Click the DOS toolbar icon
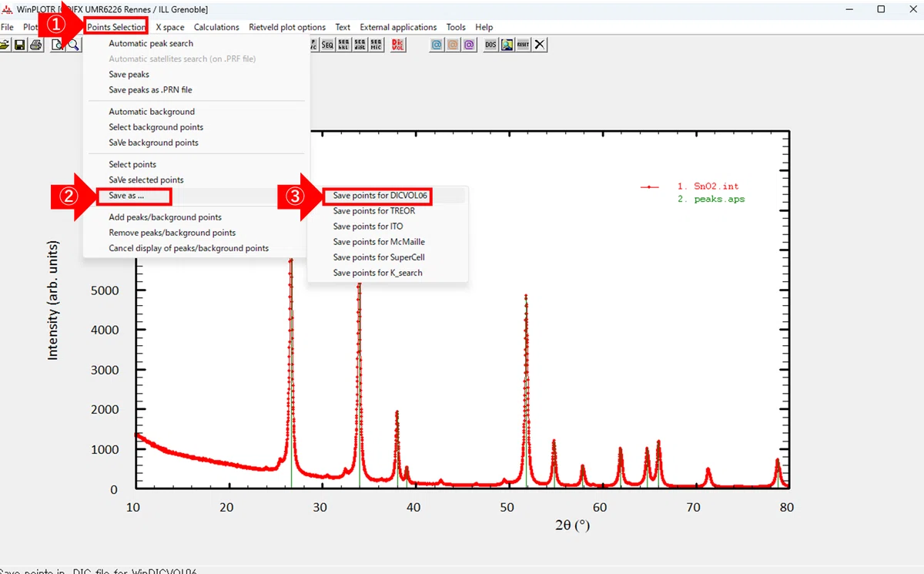Screen dimensions: 924x574 [490, 45]
